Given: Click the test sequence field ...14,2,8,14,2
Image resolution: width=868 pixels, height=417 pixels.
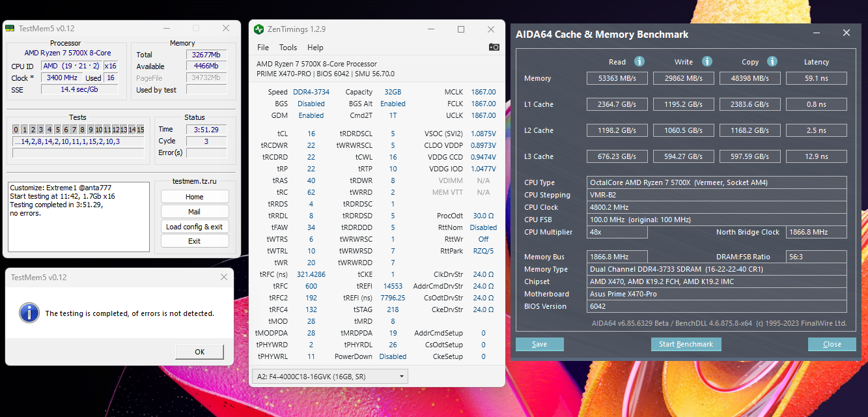Looking at the screenshot, I should click(x=78, y=141).
